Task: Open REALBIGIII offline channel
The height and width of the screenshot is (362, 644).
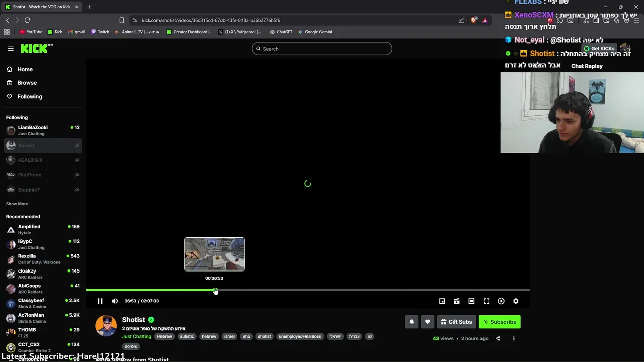Action: [43, 160]
